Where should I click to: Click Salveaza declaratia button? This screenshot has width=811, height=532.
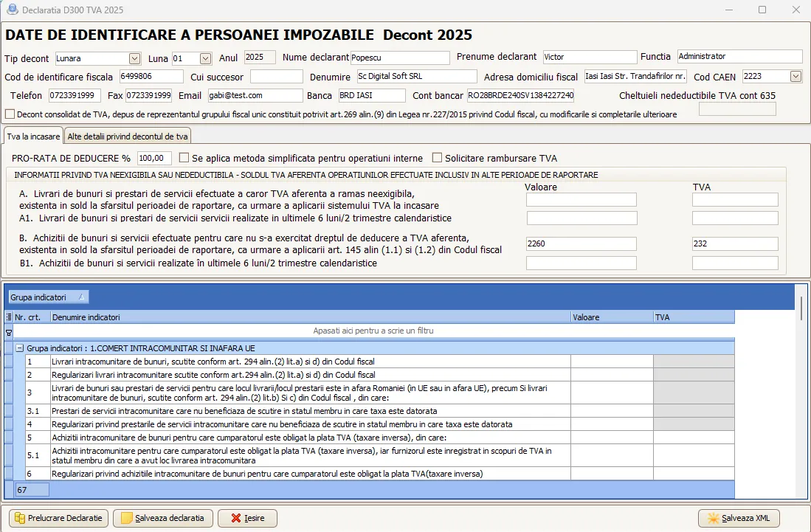pos(163,517)
